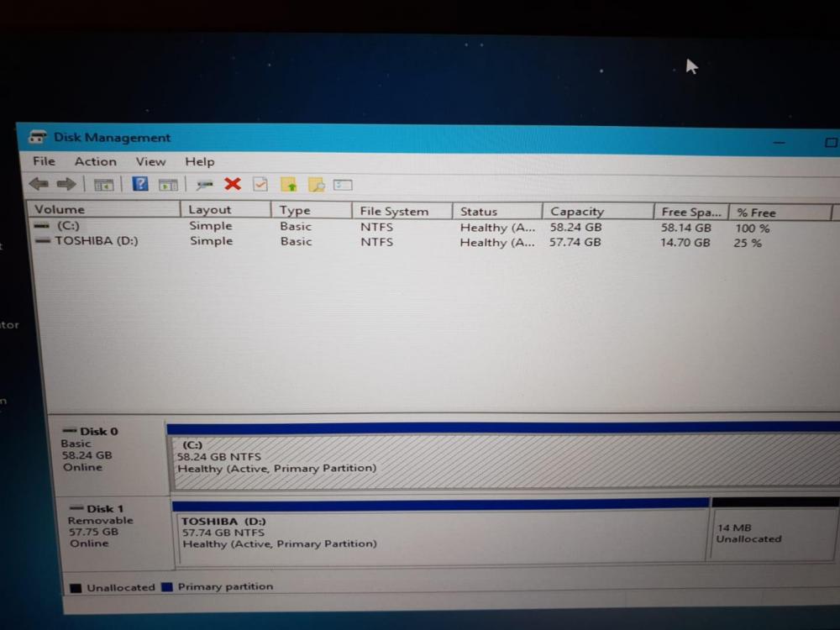Open the blue Help question-mark icon
The image size is (840, 630).
(x=139, y=184)
